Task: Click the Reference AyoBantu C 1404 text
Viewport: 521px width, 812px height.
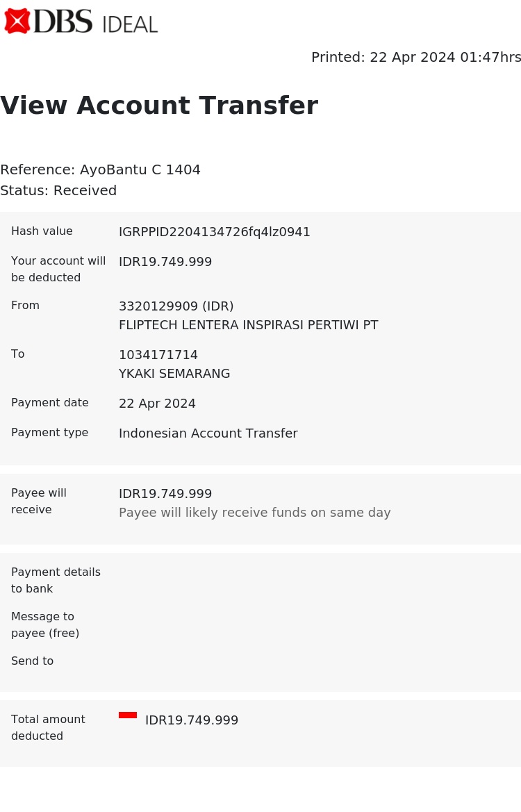Action: pyautogui.click(x=101, y=170)
